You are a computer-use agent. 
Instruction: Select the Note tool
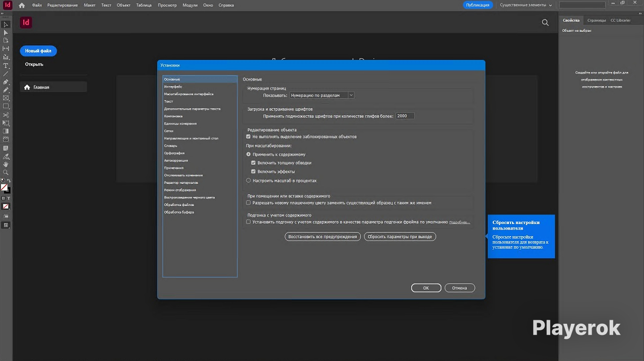point(6,148)
